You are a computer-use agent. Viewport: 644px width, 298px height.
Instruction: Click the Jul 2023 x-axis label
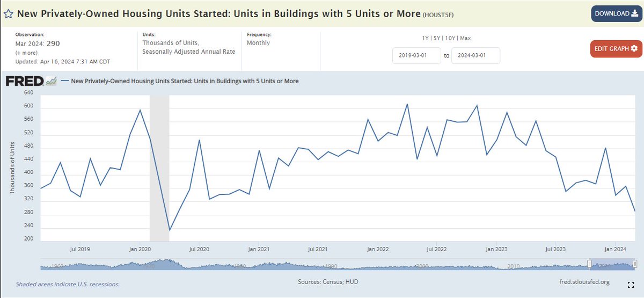coord(555,249)
